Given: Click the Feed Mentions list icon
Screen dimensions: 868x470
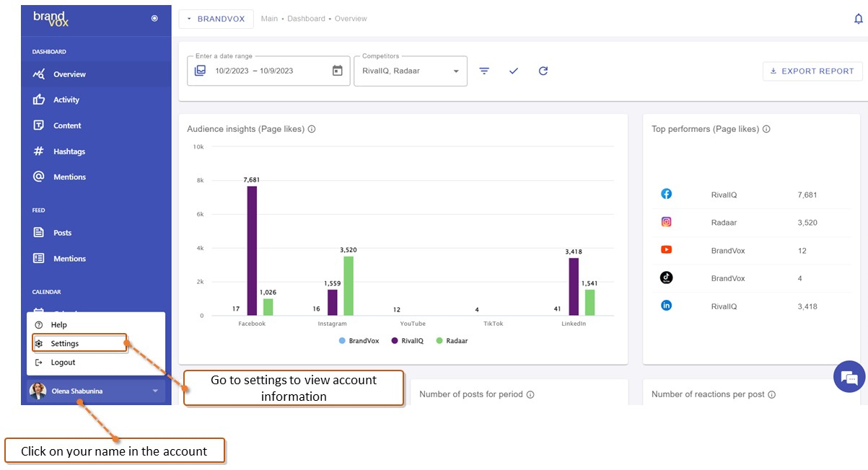Looking at the screenshot, I should point(39,258).
